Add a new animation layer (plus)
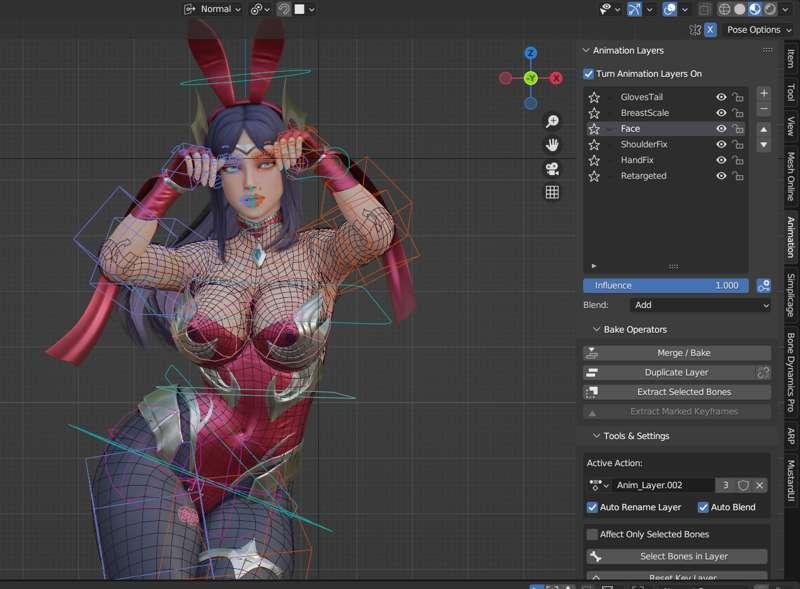Screen dimensions: 800x589 tap(764, 93)
